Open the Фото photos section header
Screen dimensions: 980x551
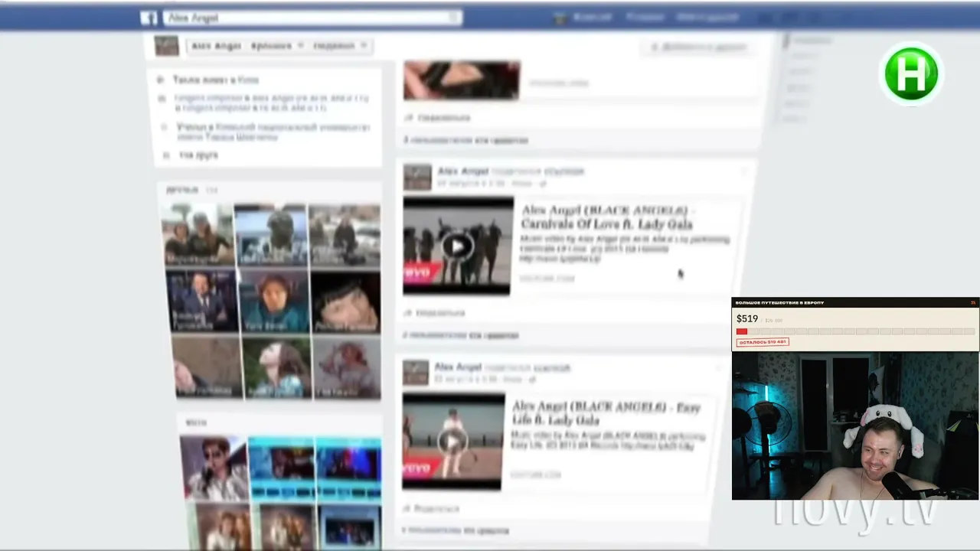pos(195,422)
